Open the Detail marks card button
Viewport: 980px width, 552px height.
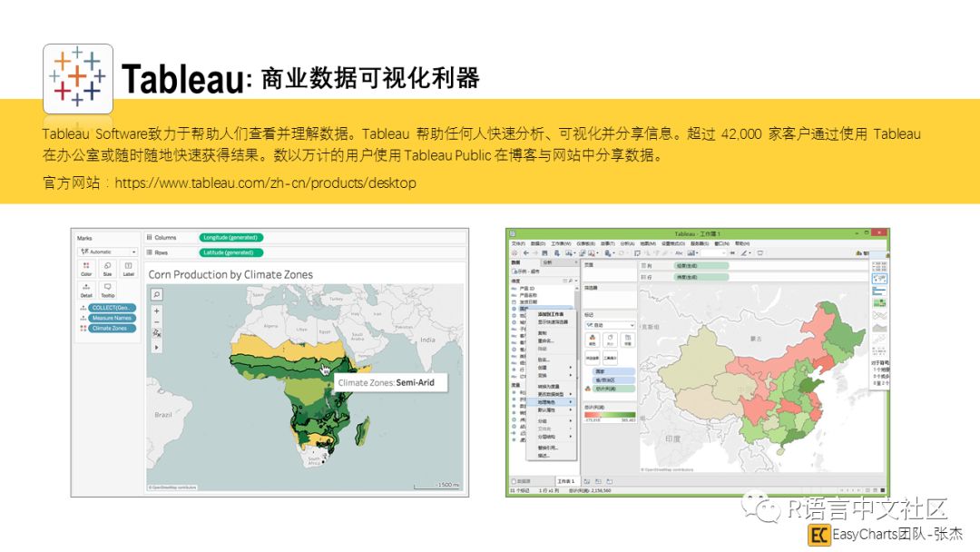[x=86, y=290]
